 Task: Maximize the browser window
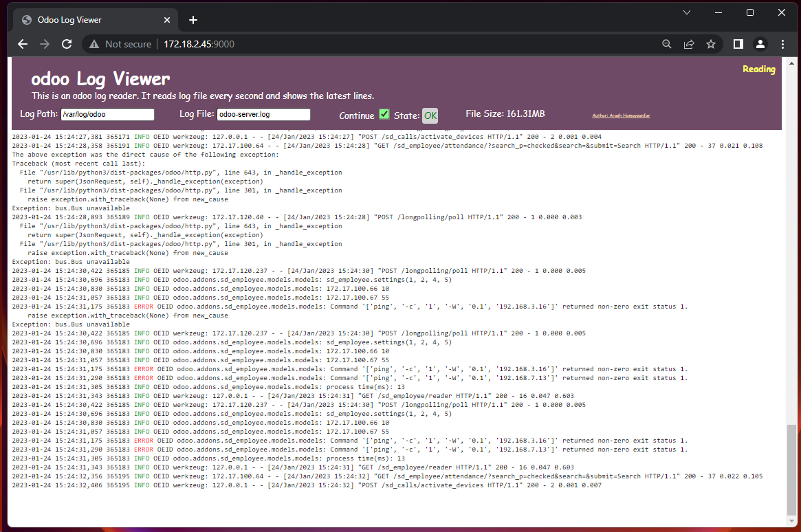tap(750, 12)
